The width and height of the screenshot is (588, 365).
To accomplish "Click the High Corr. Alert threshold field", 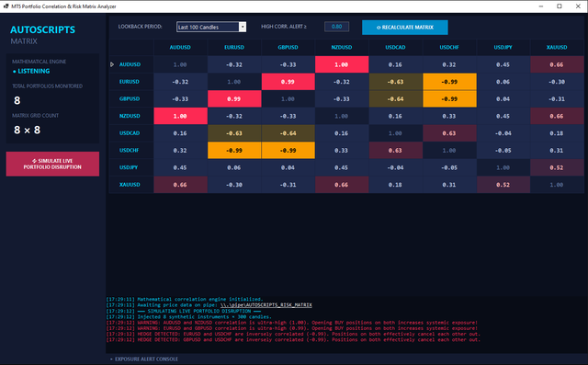I will point(336,27).
